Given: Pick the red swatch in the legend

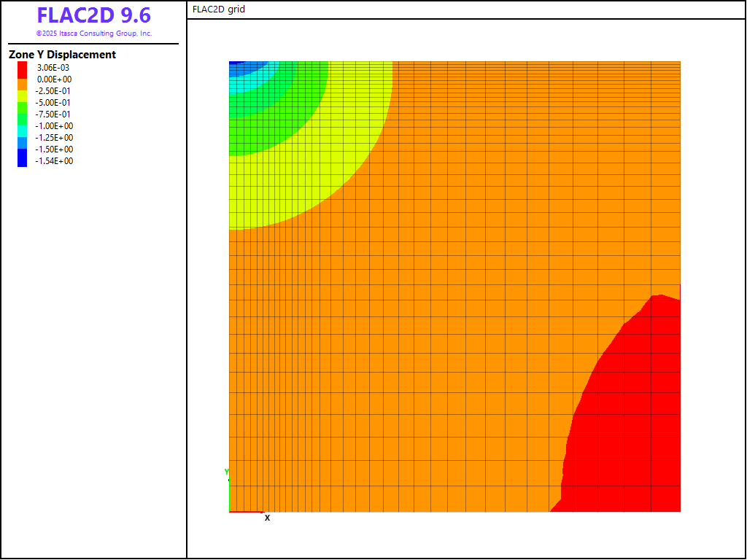Looking at the screenshot, I should pos(23,68).
